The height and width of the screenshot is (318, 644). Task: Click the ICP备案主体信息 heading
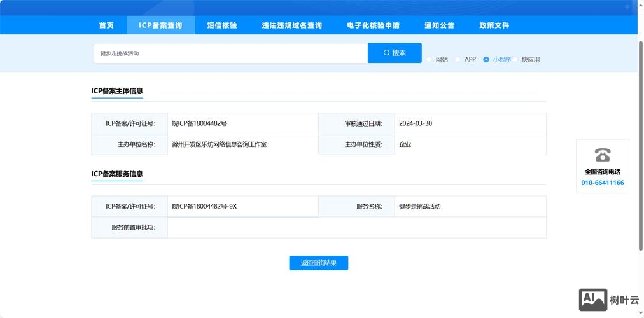pyautogui.click(x=117, y=91)
